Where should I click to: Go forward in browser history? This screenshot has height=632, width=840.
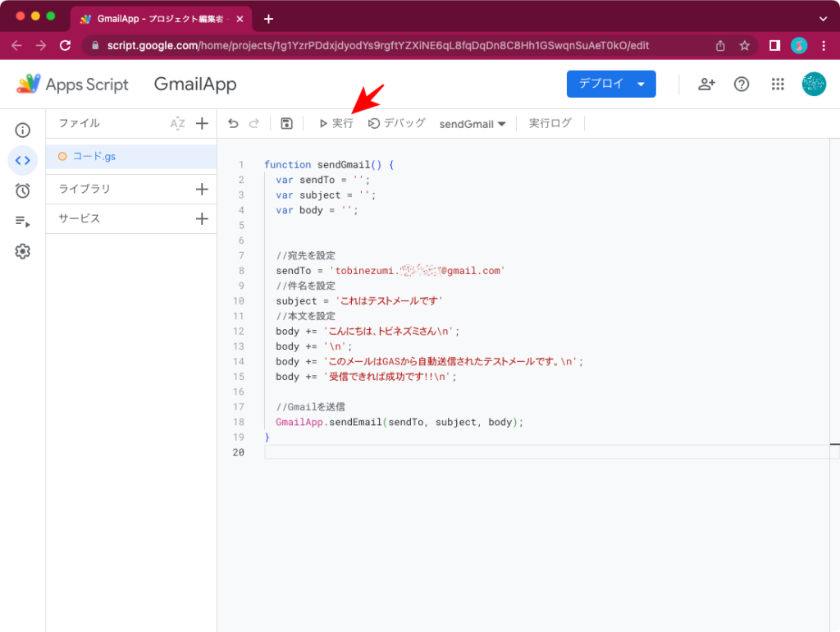click(41, 46)
